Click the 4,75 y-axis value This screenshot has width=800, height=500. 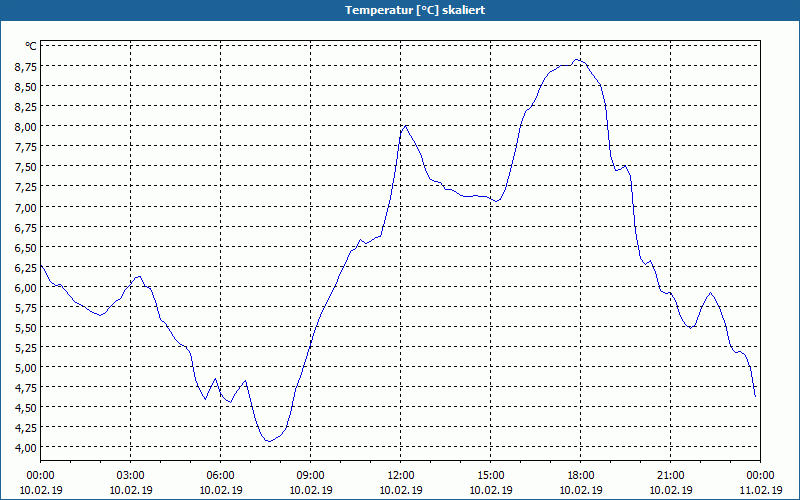tap(27, 388)
